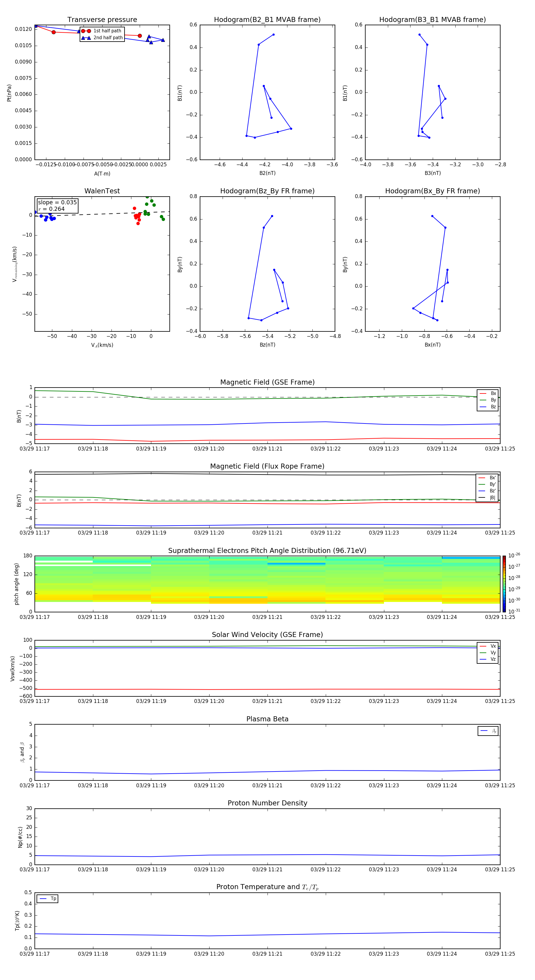
Task: Click the Bz' entry in flux rope legend
Action: [x=487, y=491]
